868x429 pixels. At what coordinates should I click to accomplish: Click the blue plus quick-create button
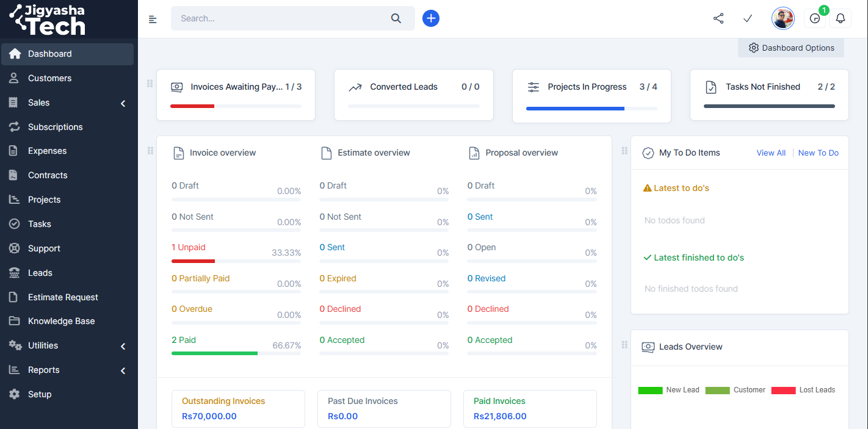tap(431, 18)
